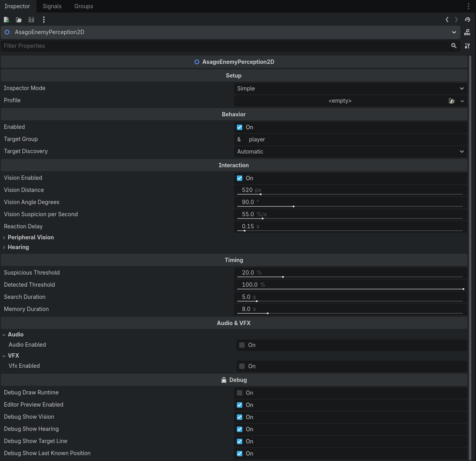Load an existing resource from the folder icon

(19, 20)
